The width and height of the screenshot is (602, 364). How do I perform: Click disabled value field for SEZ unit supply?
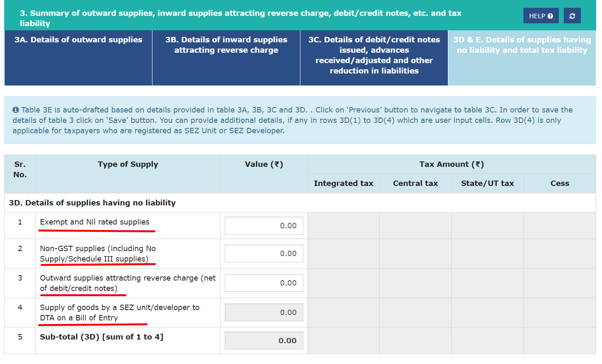tap(264, 313)
